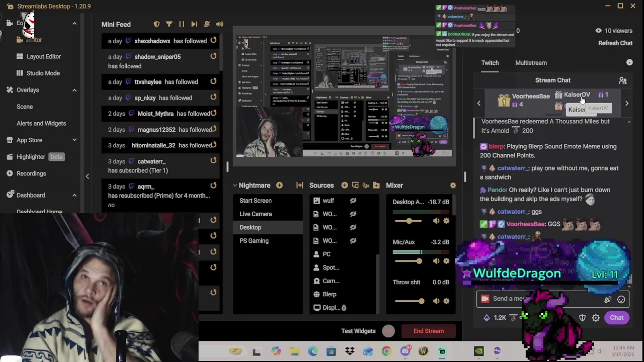Skip to the next alert in Mini Feed
Screen dimensions: 644x362
tap(194, 24)
